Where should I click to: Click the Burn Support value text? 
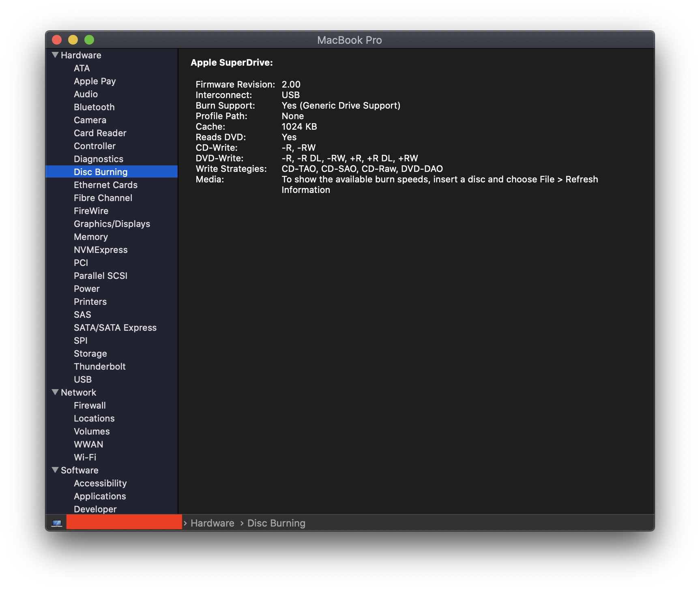[x=341, y=105]
